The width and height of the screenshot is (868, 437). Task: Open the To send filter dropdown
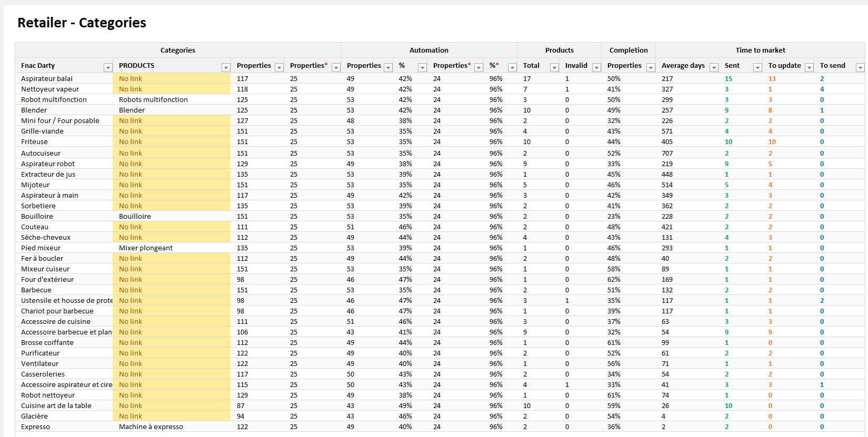click(x=860, y=67)
